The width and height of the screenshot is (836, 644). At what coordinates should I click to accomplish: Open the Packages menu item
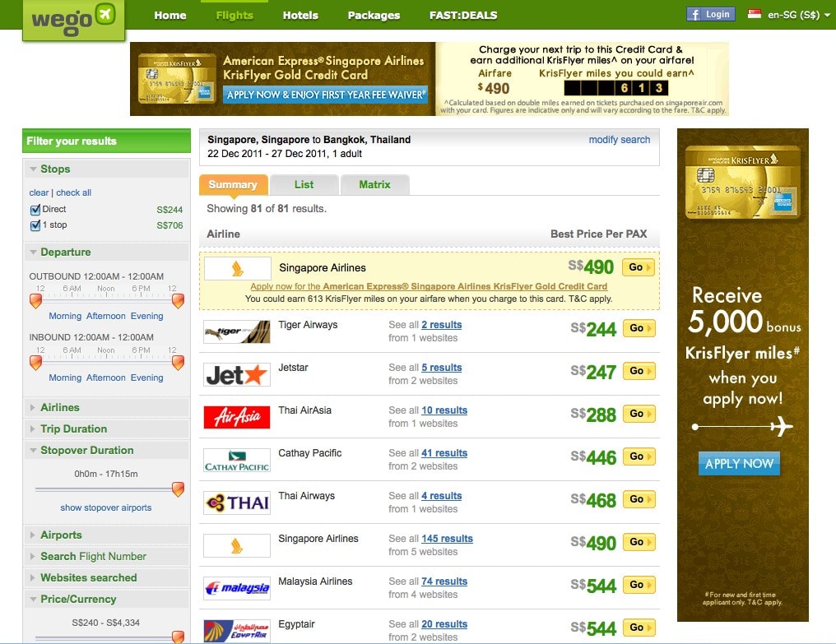[374, 16]
